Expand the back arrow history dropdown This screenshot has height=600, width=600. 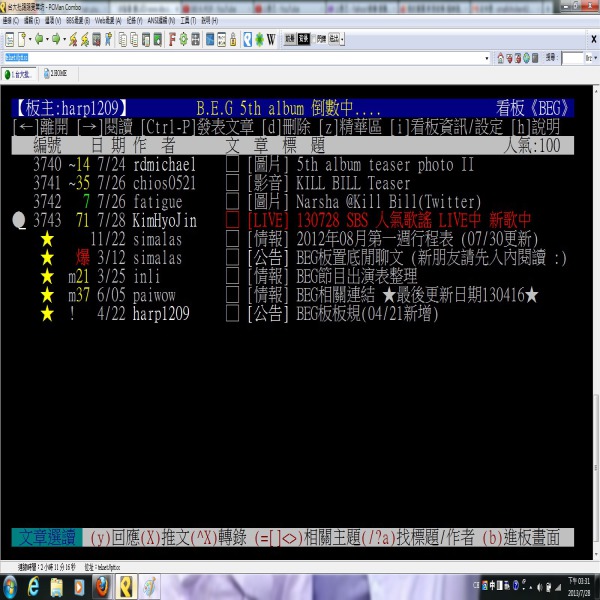pos(47,39)
